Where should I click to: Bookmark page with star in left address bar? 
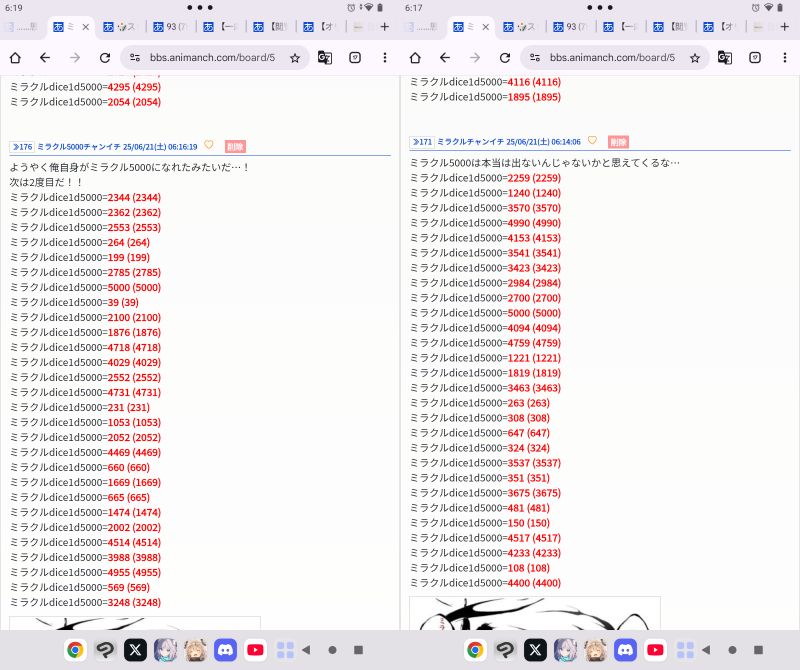[295, 58]
